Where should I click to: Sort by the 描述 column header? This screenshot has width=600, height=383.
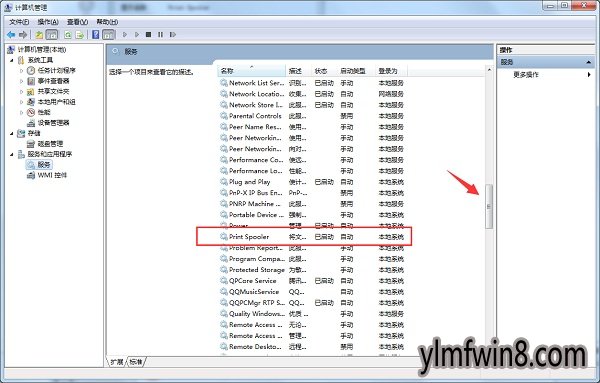coord(298,71)
